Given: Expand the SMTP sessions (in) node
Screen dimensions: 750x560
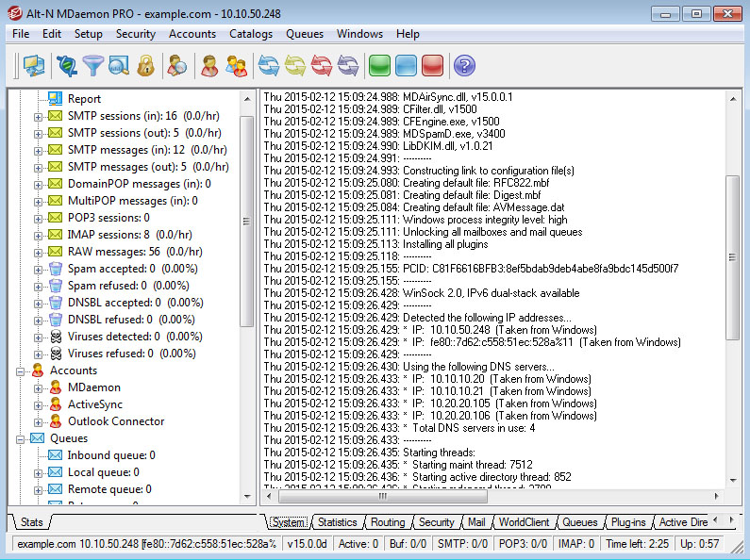Looking at the screenshot, I should click(38, 117).
